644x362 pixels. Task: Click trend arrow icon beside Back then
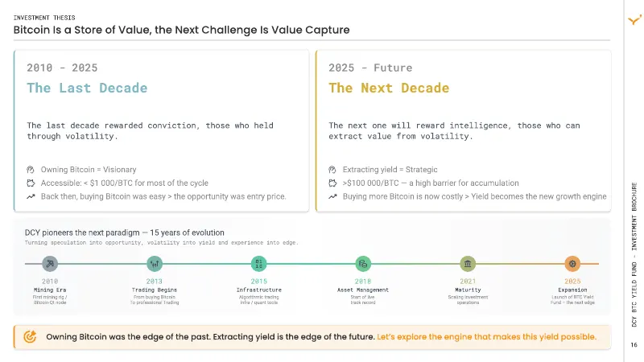(31, 196)
